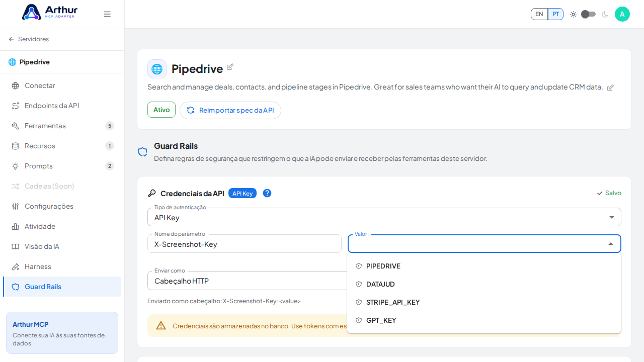Viewport: 644px width, 362px height.
Task: Click the Recursos count badge 1
Action: (x=110, y=146)
